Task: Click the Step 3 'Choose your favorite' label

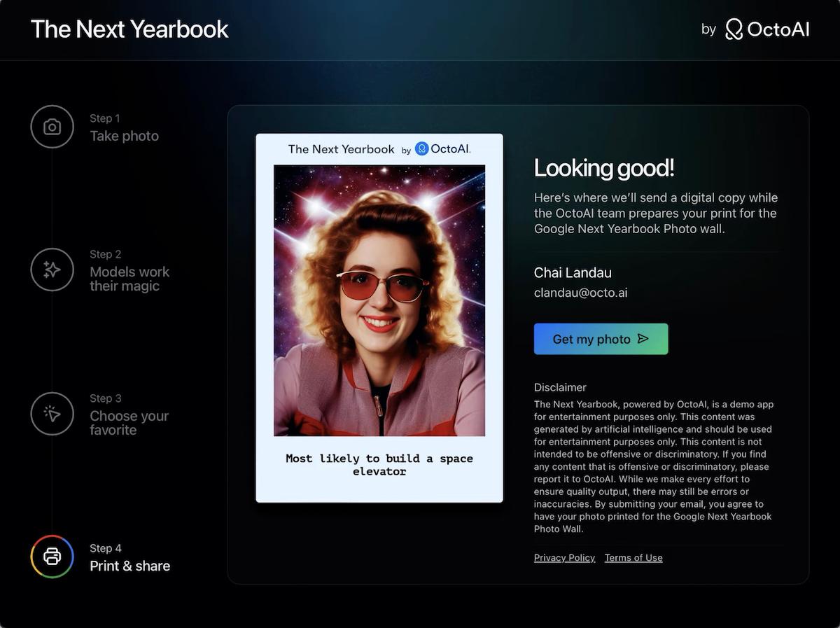Action: [x=129, y=423]
